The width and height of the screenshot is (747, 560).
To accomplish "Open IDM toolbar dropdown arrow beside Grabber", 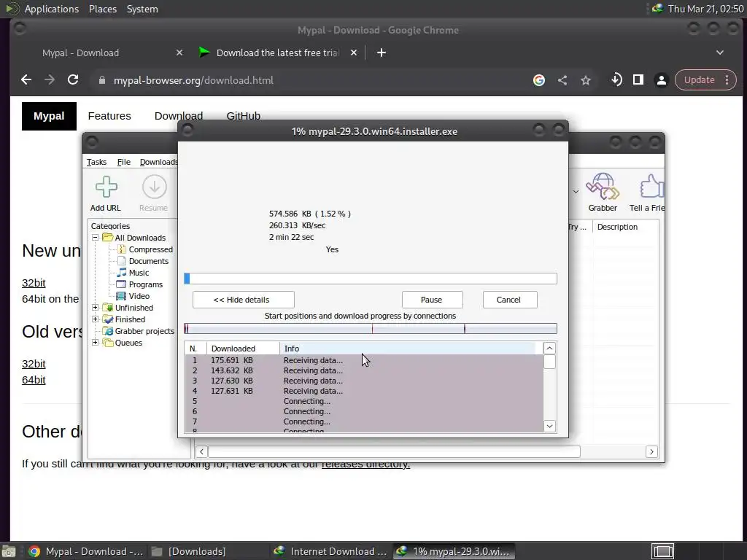I will coord(576,192).
